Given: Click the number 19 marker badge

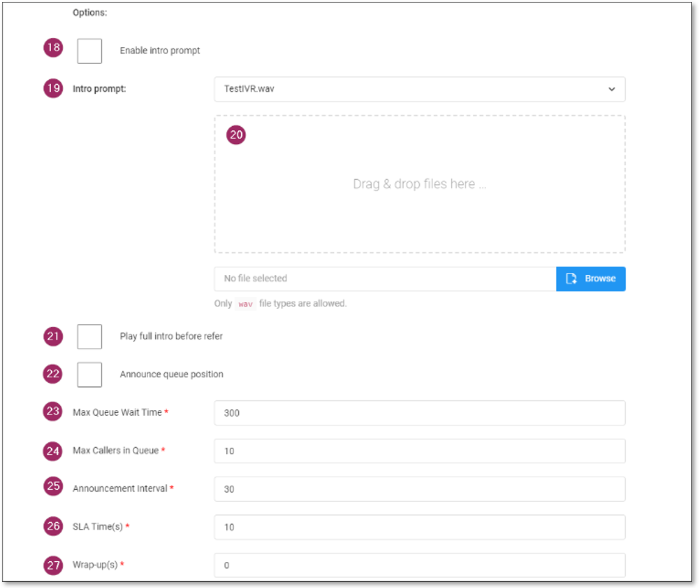Looking at the screenshot, I should pos(53,88).
